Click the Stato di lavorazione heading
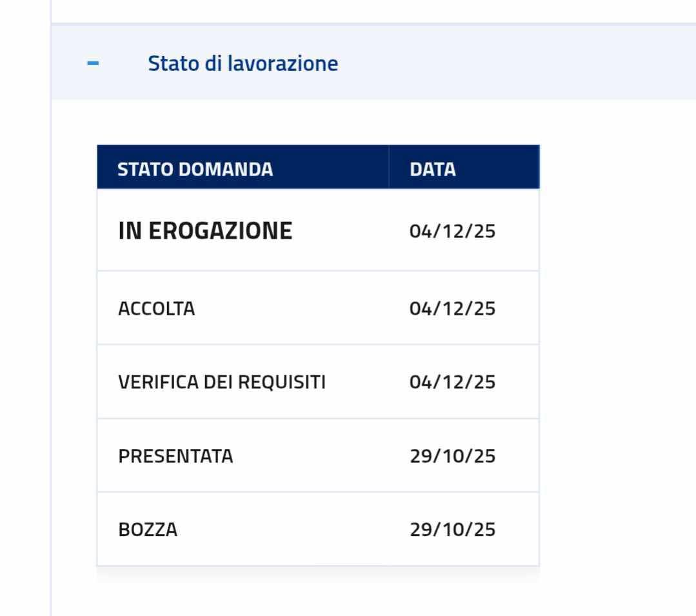Image resolution: width=696 pixels, height=616 pixels. (243, 63)
